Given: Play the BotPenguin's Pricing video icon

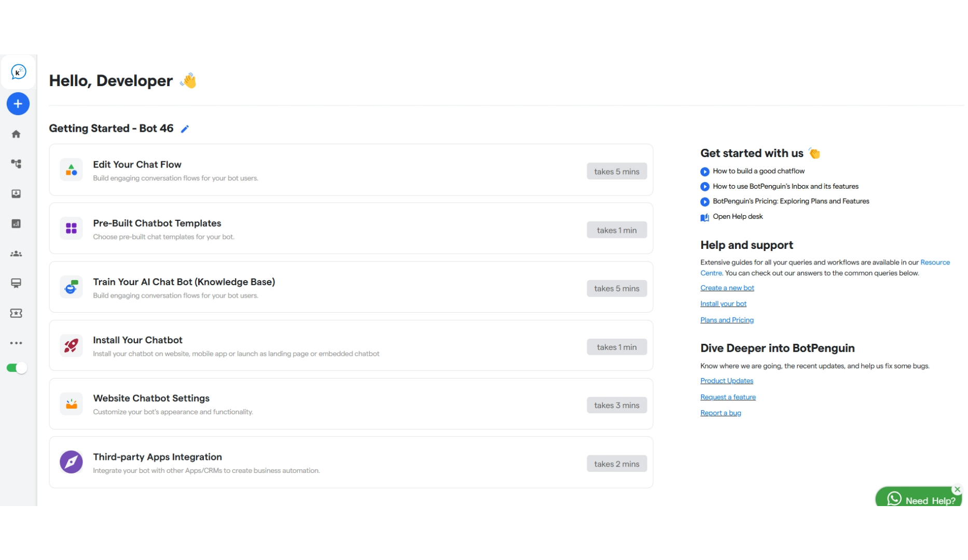Looking at the screenshot, I should [x=704, y=202].
